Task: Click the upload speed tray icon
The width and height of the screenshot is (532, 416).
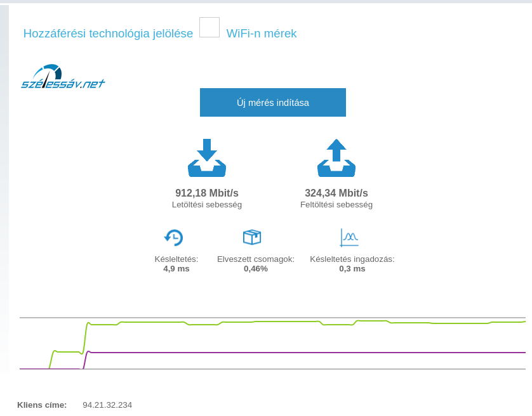Action: coord(336,158)
